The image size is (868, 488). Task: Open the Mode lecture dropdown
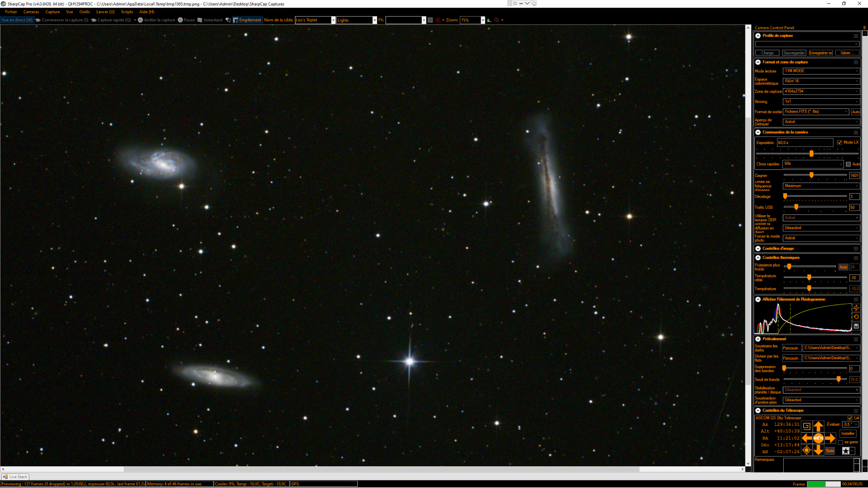coord(821,71)
